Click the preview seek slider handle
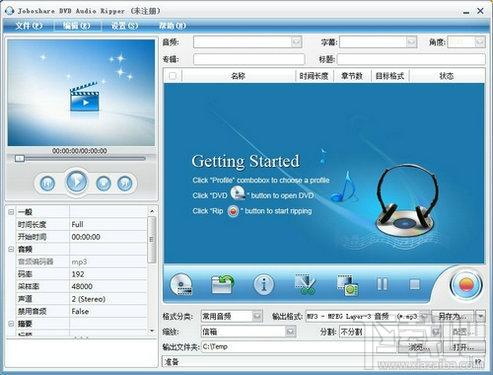This screenshot has width=493, height=375. tap(20, 158)
